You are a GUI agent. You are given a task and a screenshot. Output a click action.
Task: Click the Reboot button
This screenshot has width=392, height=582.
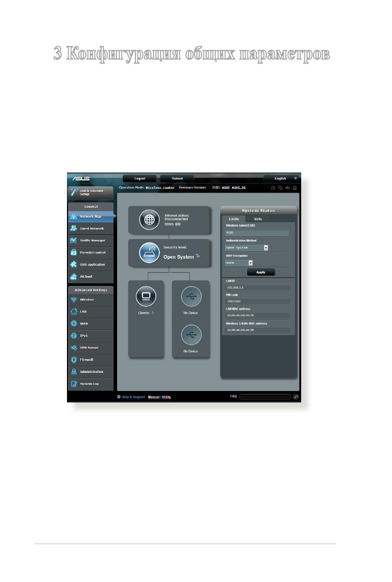click(177, 178)
